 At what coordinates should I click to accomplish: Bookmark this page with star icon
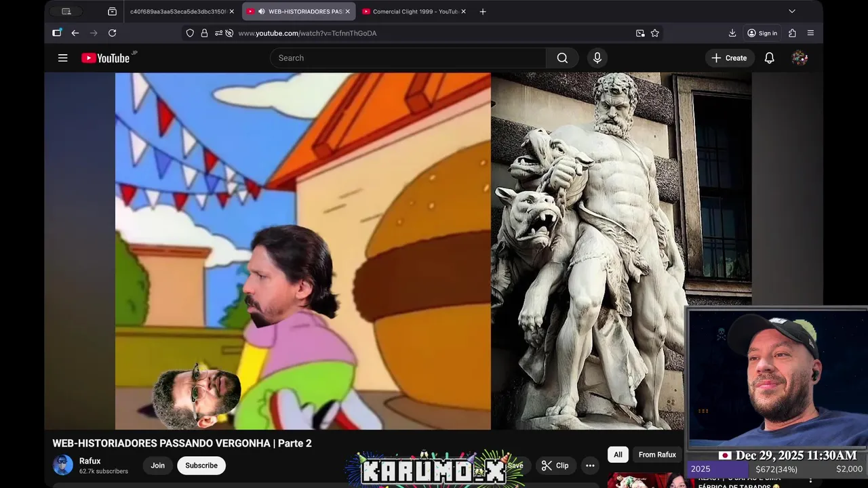(655, 33)
